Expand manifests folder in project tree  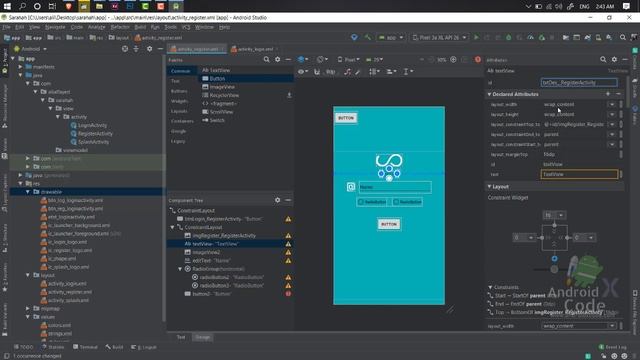20,67
